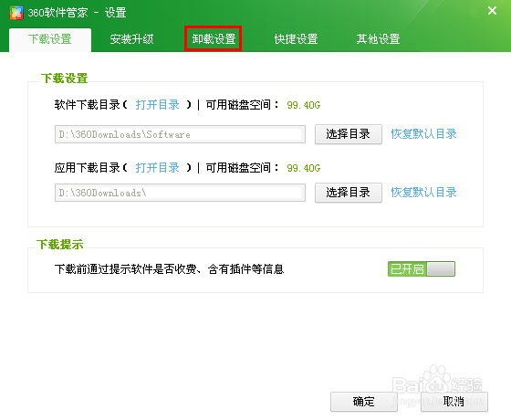Close the settings dialog with the X
Viewport: 511px width, 420px height.
point(492,11)
